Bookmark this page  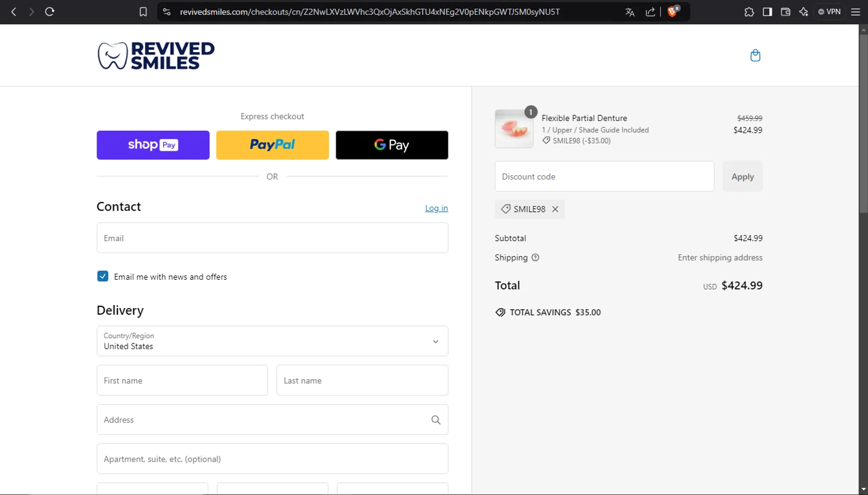coord(143,12)
